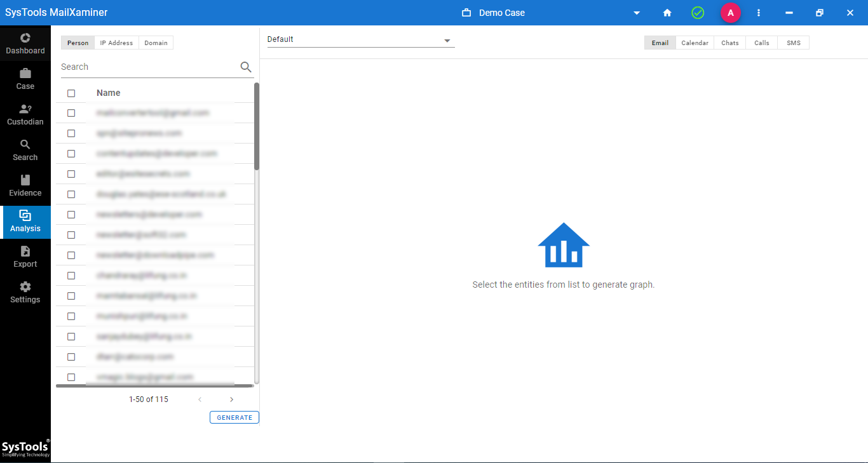Select the Email tab
Image resolution: width=868 pixels, height=463 pixels.
660,43
